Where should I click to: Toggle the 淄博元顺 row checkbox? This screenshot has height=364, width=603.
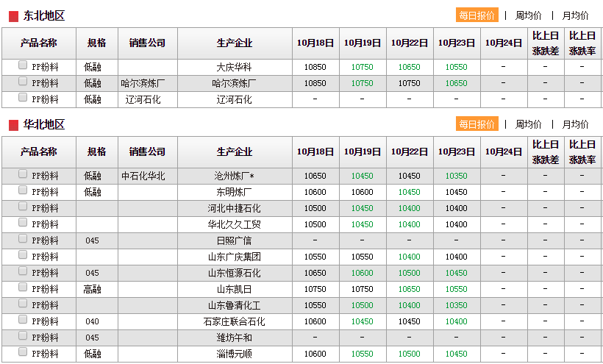coord(23,351)
